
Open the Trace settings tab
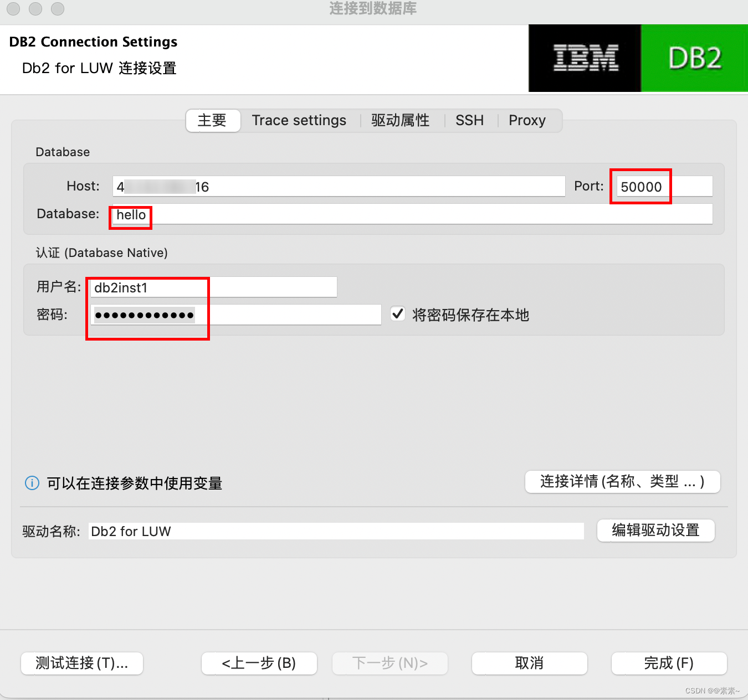299,120
